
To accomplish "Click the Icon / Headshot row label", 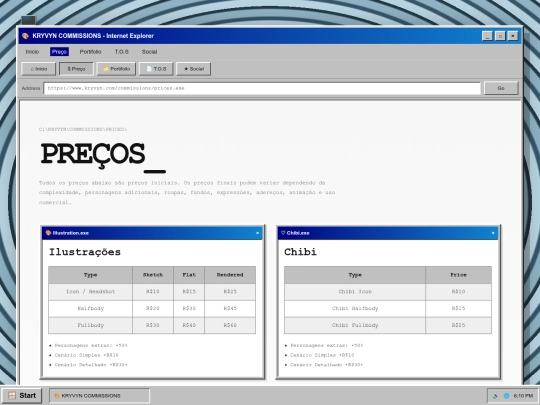I will [91, 292].
